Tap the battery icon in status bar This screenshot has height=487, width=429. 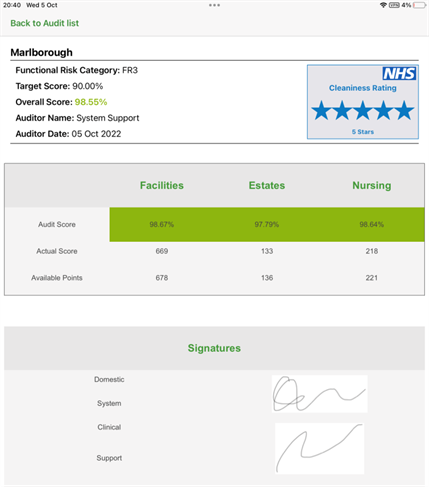(x=419, y=5)
